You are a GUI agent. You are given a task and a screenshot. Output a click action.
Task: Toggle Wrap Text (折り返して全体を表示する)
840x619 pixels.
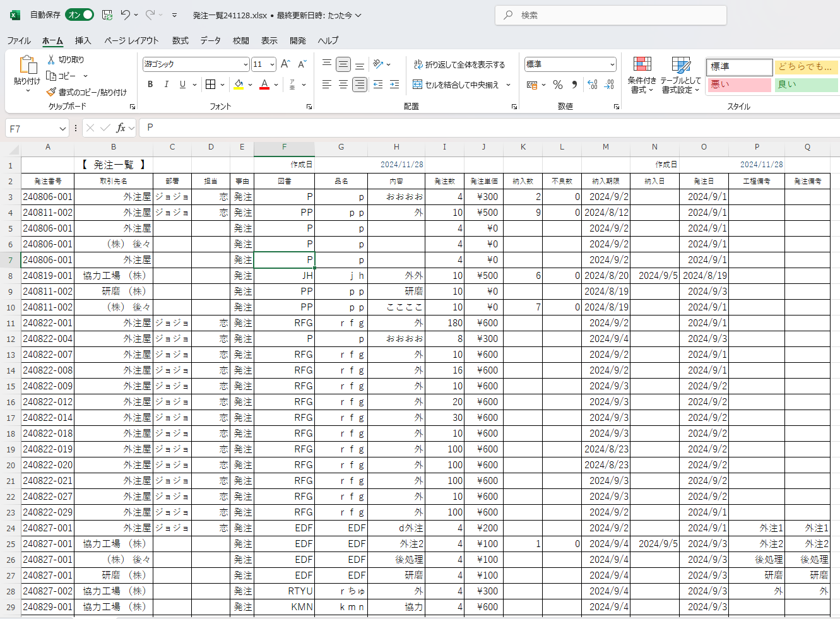(459, 64)
